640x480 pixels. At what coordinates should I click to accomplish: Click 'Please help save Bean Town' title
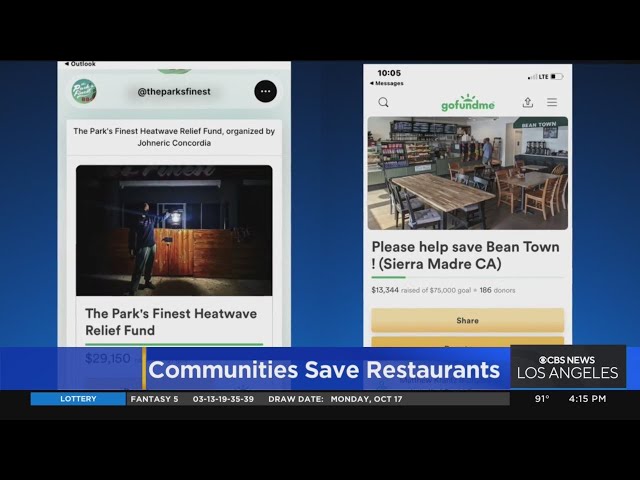[465, 256]
